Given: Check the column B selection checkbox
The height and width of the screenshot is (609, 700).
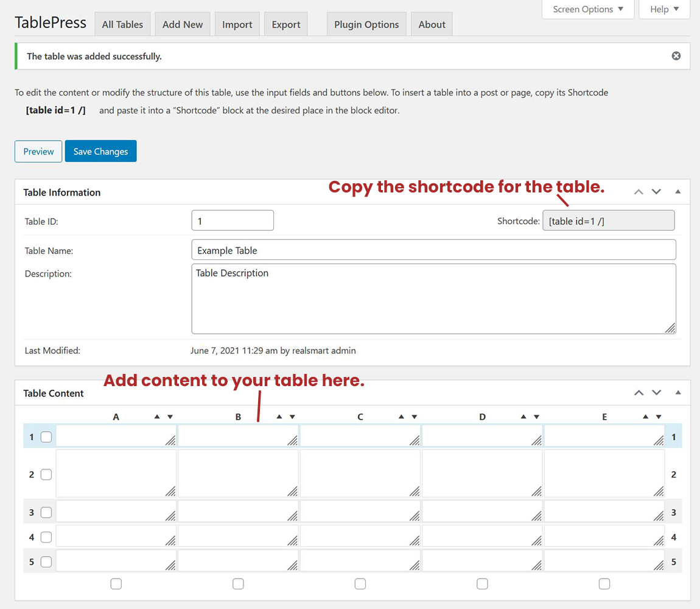Looking at the screenshot, I should [x=238, y=584].
